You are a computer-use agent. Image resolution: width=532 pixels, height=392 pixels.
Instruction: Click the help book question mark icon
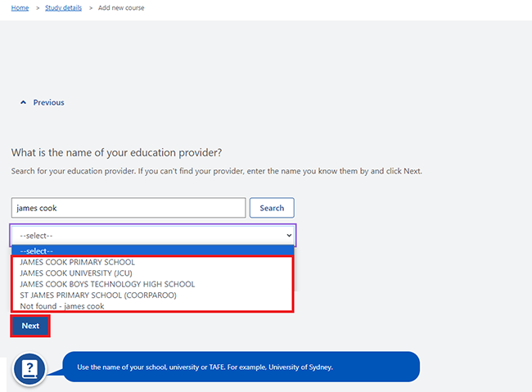click(29, 369)
